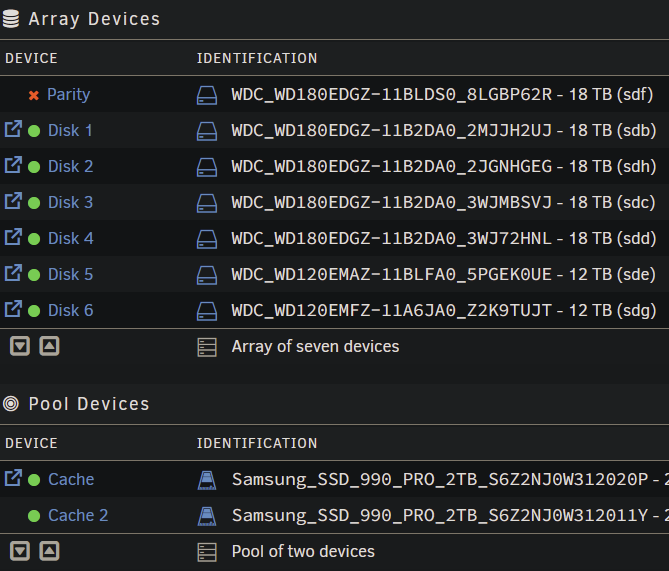Click the Pool Devices section heading
The width and height of the screenshot is (669, 571).
pyautogui.click(x=89, y=404)
